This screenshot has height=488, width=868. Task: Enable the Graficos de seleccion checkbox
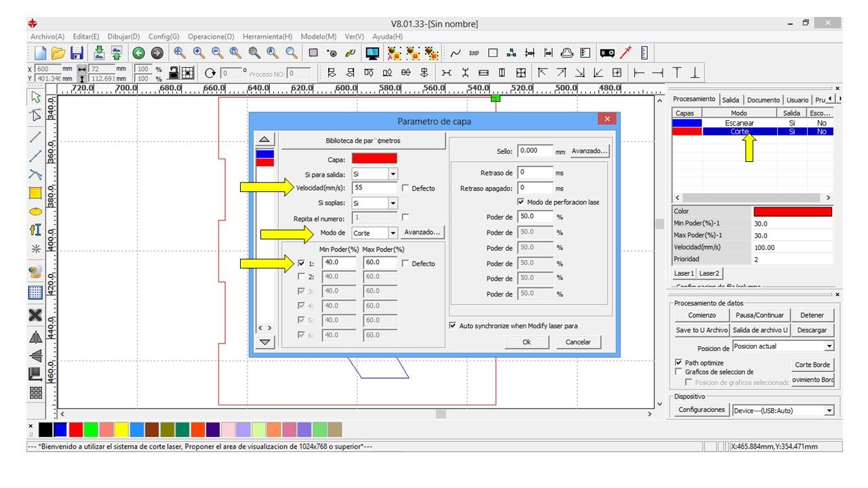coord(679,371)
